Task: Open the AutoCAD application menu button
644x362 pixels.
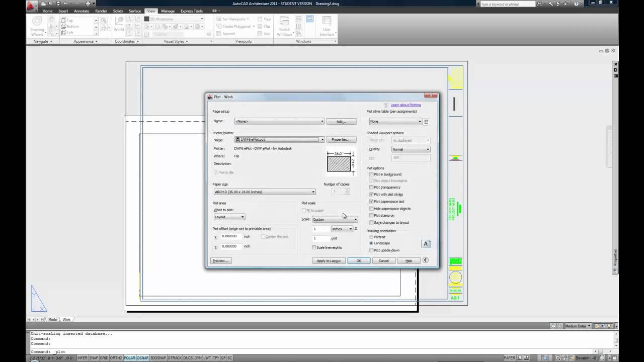Action: 33,6
